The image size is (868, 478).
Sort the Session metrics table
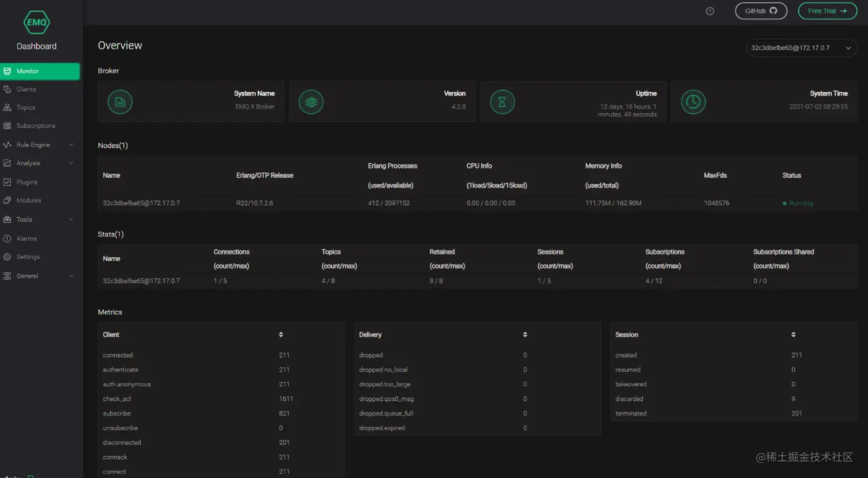point(793,335)
